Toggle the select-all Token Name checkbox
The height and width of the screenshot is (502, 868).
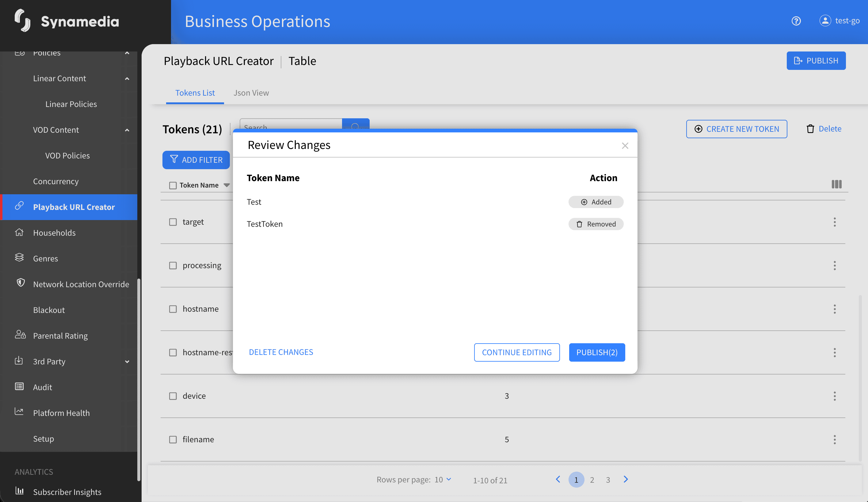(x=173, y=185)
